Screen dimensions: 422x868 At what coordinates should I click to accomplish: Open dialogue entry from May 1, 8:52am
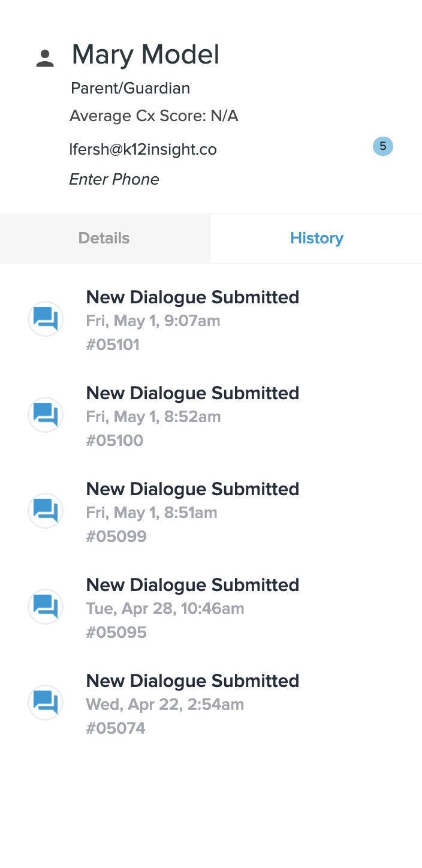click(192, 393)
